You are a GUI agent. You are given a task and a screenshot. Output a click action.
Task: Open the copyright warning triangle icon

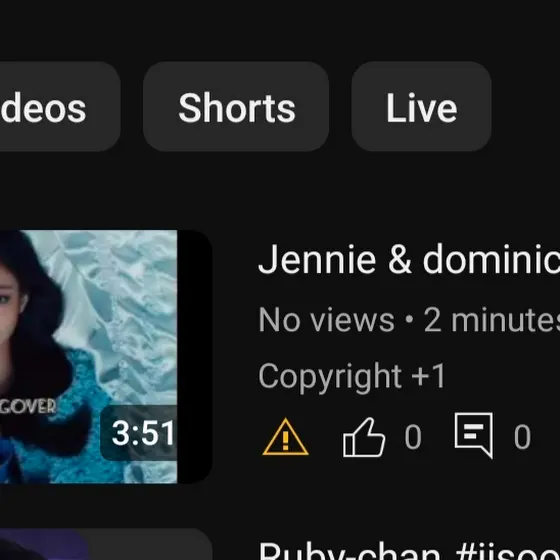point(285,436)
